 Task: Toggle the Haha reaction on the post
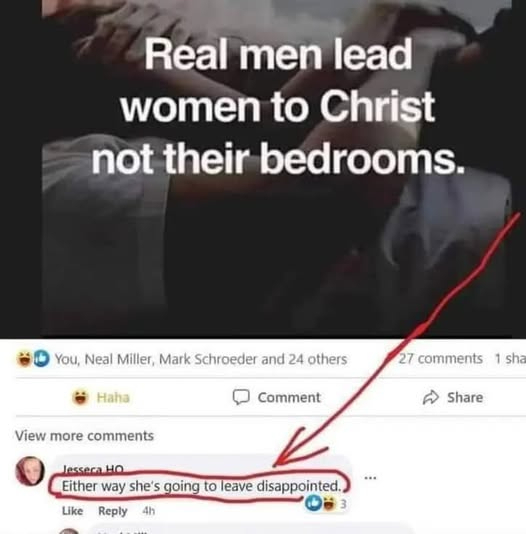point(101,397)
